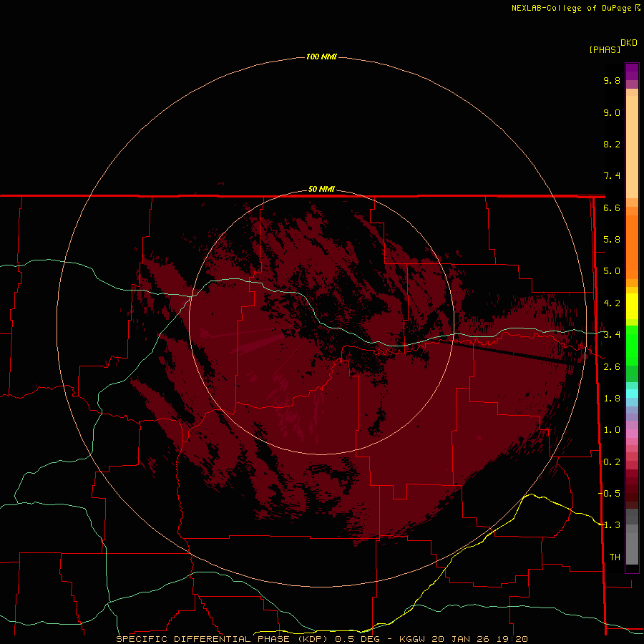
Task: Select the 1.8 legend value
Action: tap(612, 399)
